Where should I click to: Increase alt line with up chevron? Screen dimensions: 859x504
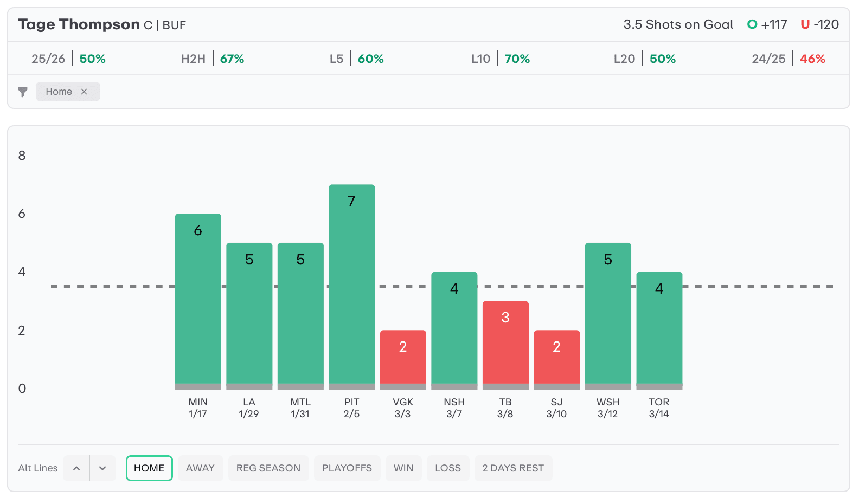point(76,468)
